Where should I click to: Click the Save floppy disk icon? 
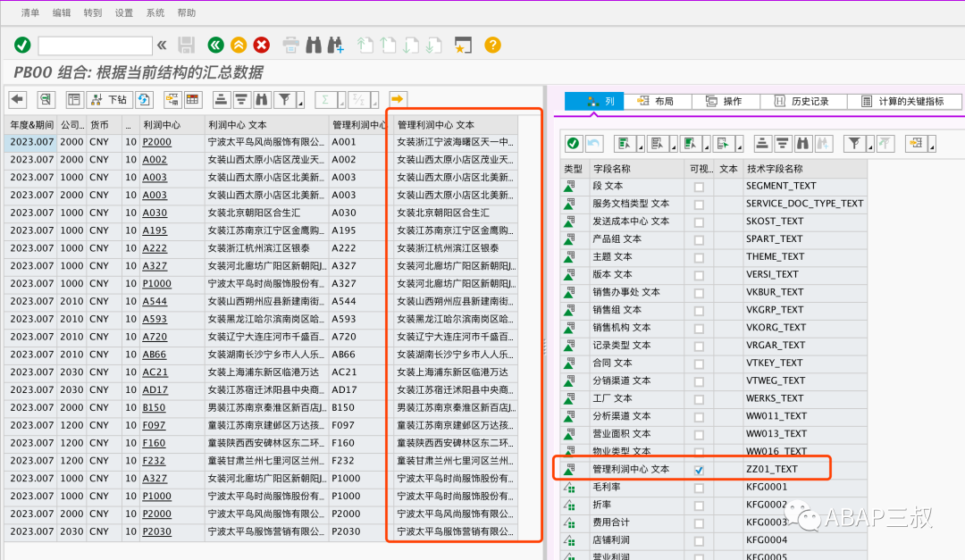pyautogui.click(x=187, y=45)
